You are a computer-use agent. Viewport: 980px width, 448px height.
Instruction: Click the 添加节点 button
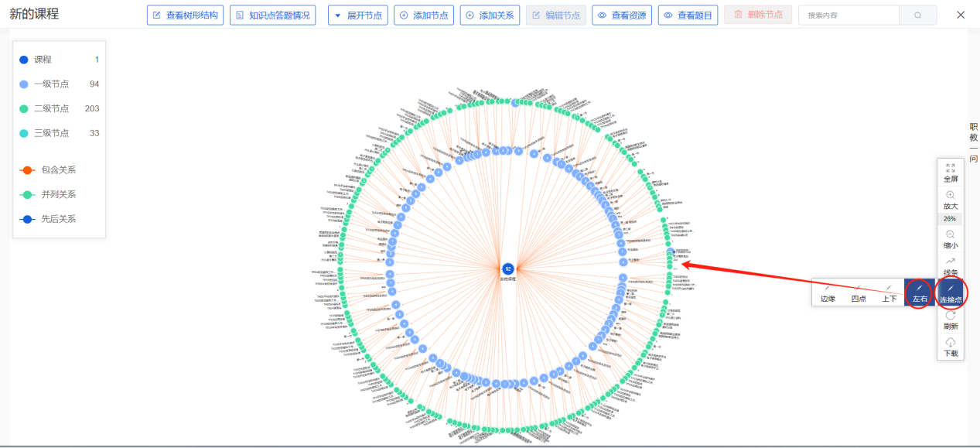point(424,15)
